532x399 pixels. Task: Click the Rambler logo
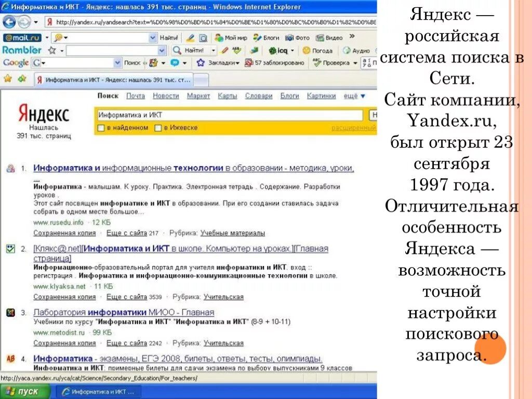coord(22,50)
